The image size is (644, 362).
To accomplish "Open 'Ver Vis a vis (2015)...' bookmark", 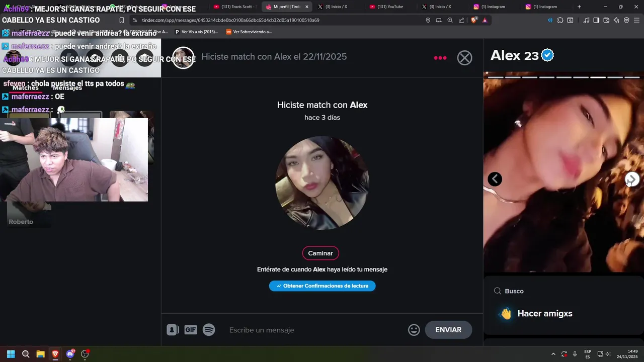I will [x=196, y=32].
